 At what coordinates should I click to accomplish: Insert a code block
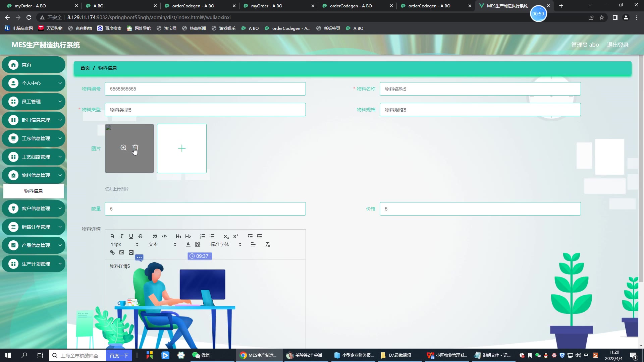tap(164, 236)
